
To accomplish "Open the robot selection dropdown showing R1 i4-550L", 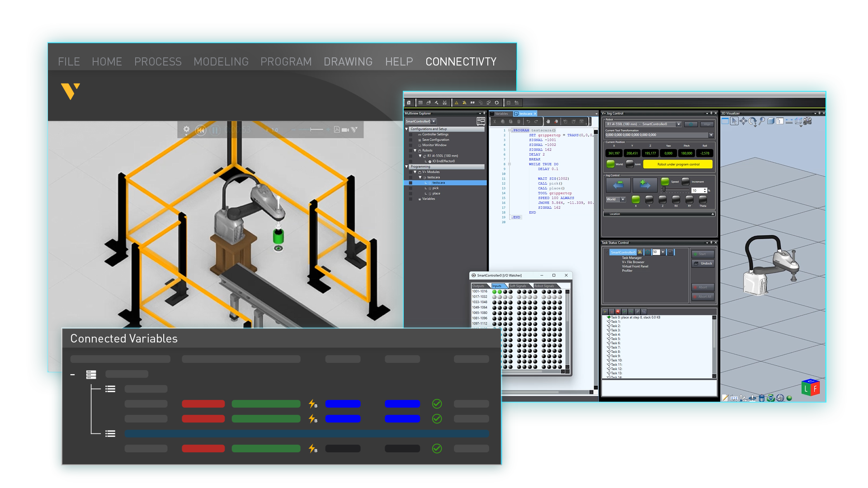I will coord(678,124).
